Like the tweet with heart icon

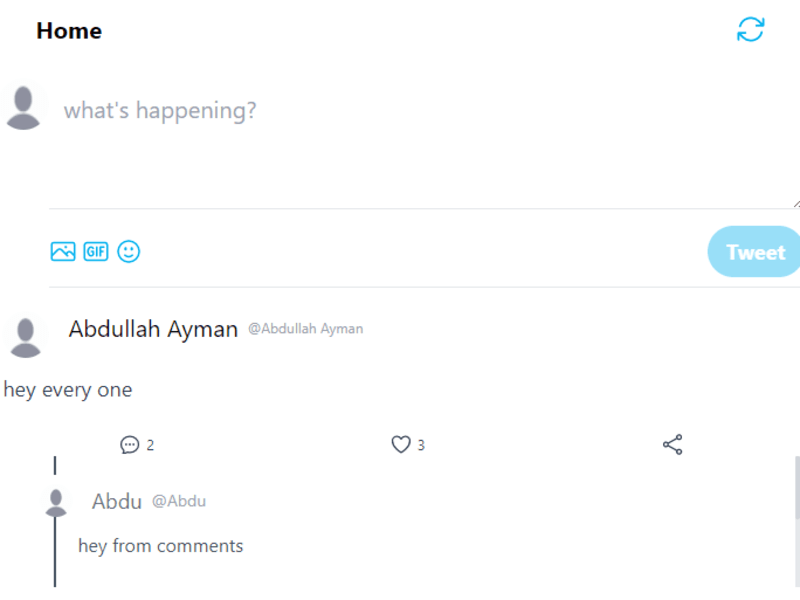(x=401, y=444)
